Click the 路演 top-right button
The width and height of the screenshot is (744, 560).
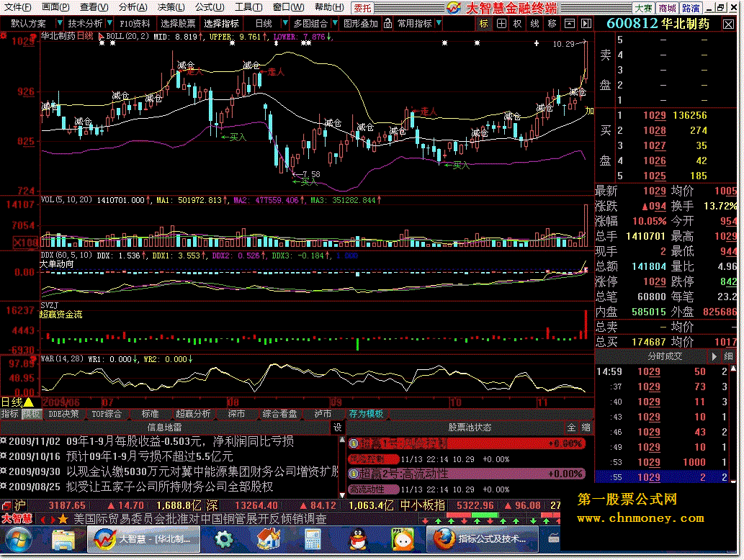pyautogui.click(x=691, y=8)
